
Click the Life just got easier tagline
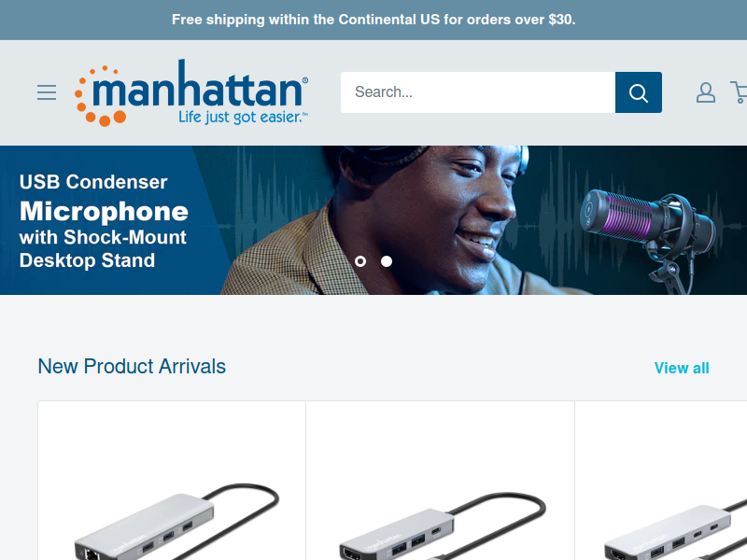coord(243,118)
